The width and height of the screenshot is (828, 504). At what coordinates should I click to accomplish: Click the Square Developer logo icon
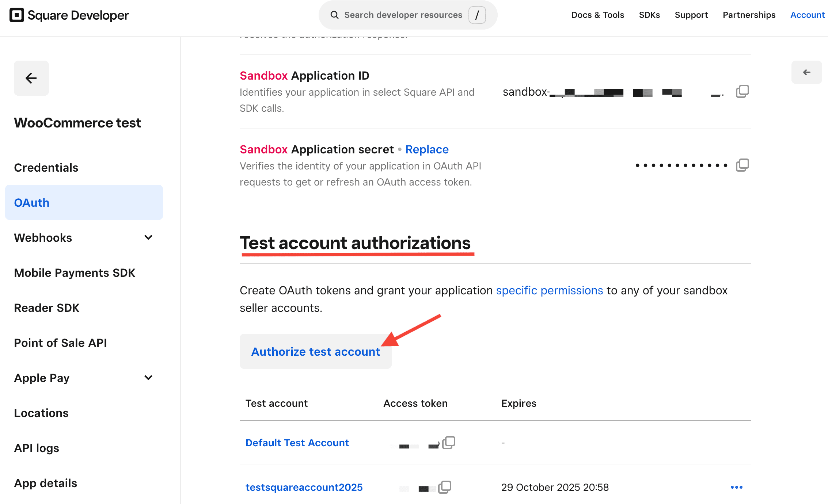[16, 15]
